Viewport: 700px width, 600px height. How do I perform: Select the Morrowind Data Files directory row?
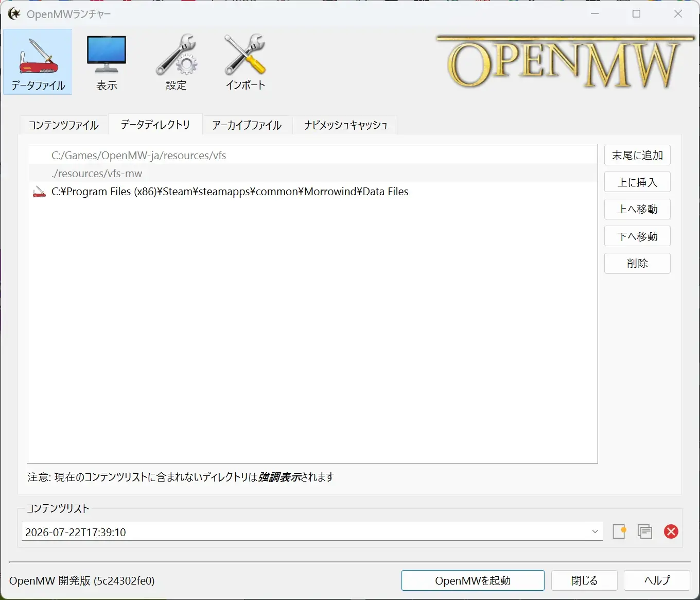[x=313, y=192]
